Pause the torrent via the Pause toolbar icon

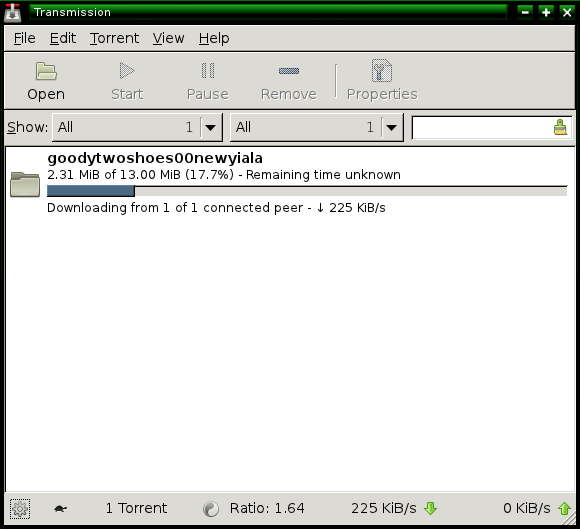[208, 71]
